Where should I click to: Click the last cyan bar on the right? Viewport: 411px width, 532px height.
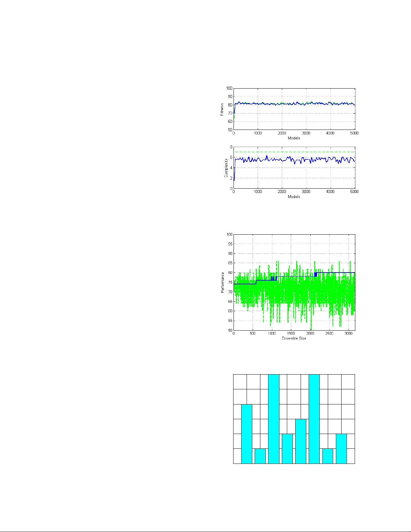[341, 448]
